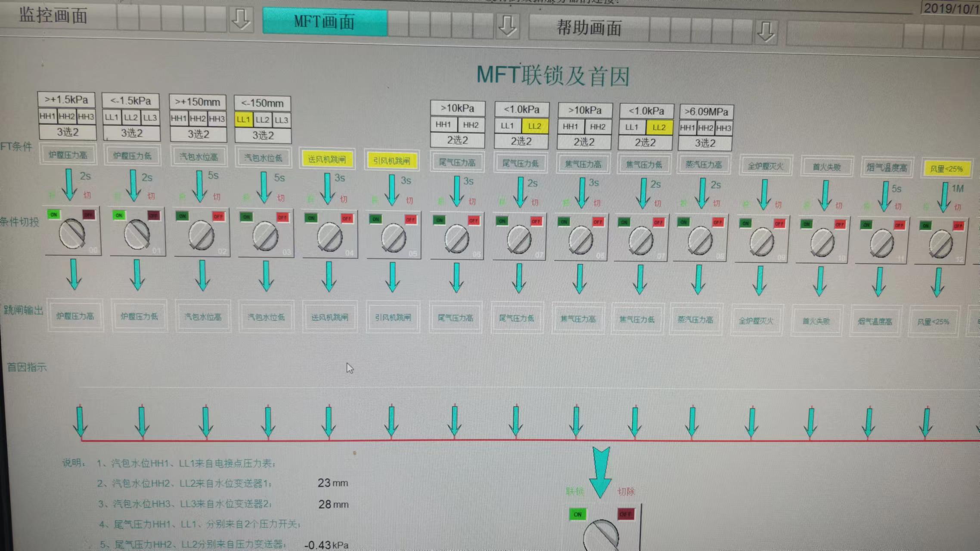Switch OFF the 焦气压力高 condition

(598, 222)
